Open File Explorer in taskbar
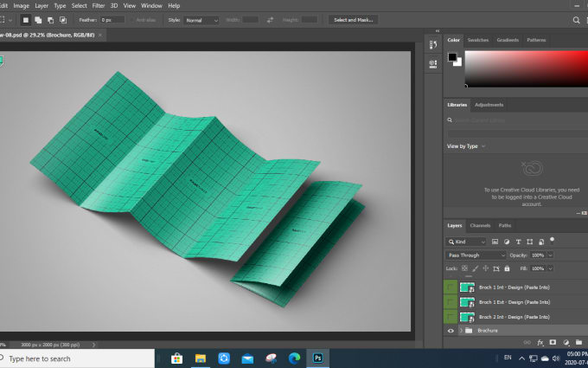 pos(201,358)
